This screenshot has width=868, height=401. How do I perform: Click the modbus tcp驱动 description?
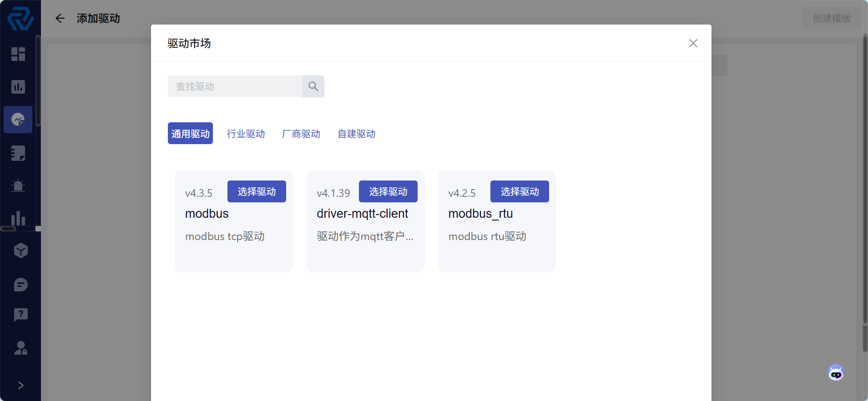(225, 236)
